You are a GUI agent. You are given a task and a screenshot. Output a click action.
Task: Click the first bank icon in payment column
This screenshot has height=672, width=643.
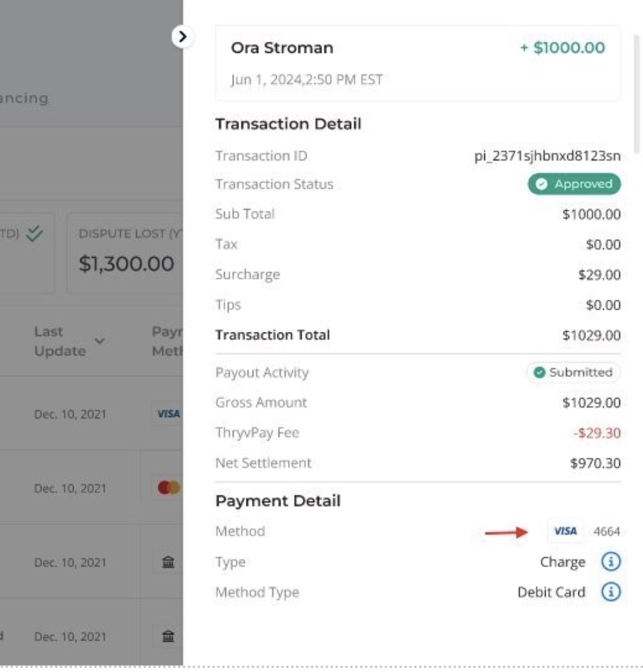coord(168,562)
